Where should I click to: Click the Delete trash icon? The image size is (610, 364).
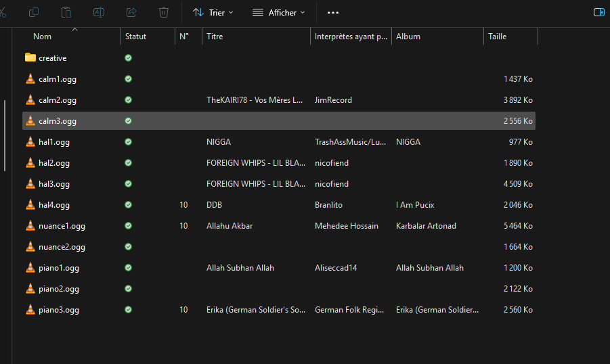click(x=164, y=12)
